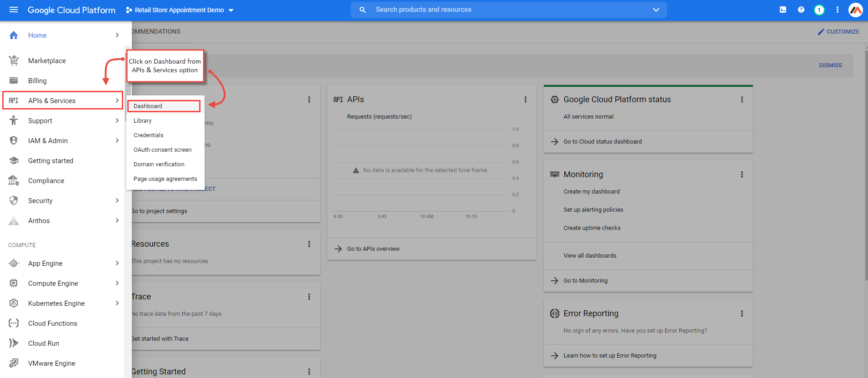Select Page usage agreements option
Screen dimensions: 868x378
[x=165, y=179]
